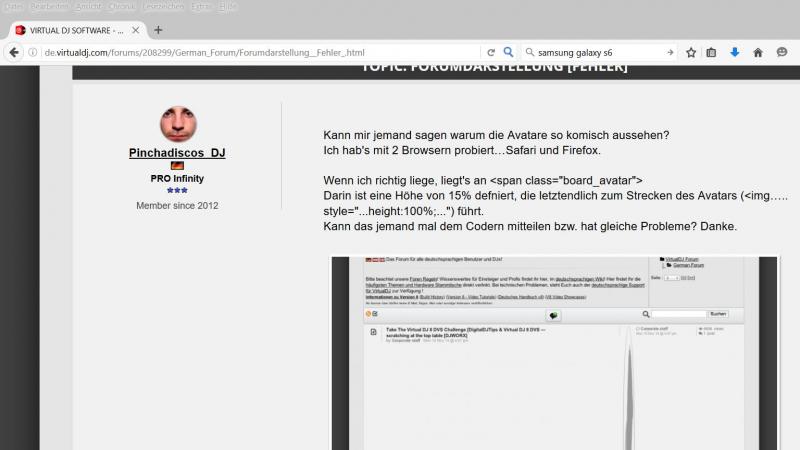Viewport: 800px width, 450px height.
Task: Open the smiley chat icon in the toolbar
Action: click(x=782, y=52)
